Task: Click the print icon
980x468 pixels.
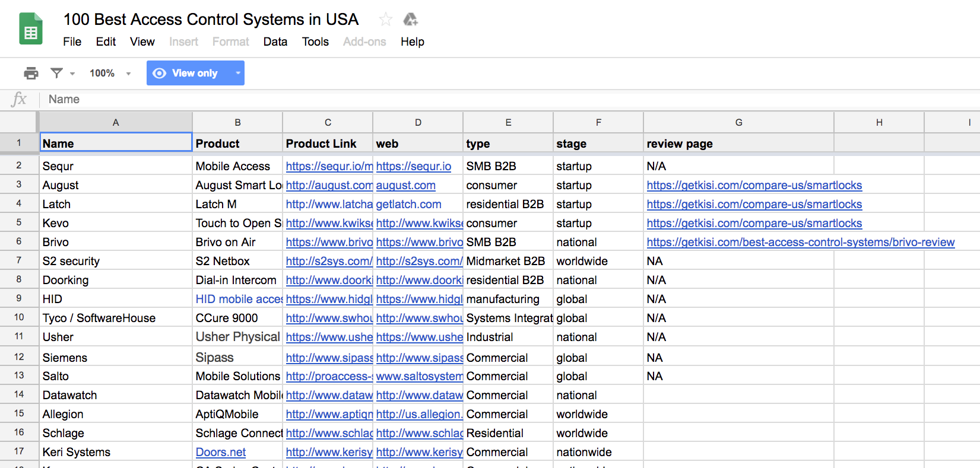Action: tap(31, 73)
